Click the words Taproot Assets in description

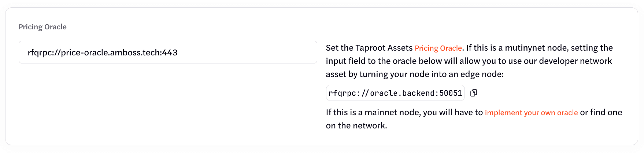(x=384, y=48)
